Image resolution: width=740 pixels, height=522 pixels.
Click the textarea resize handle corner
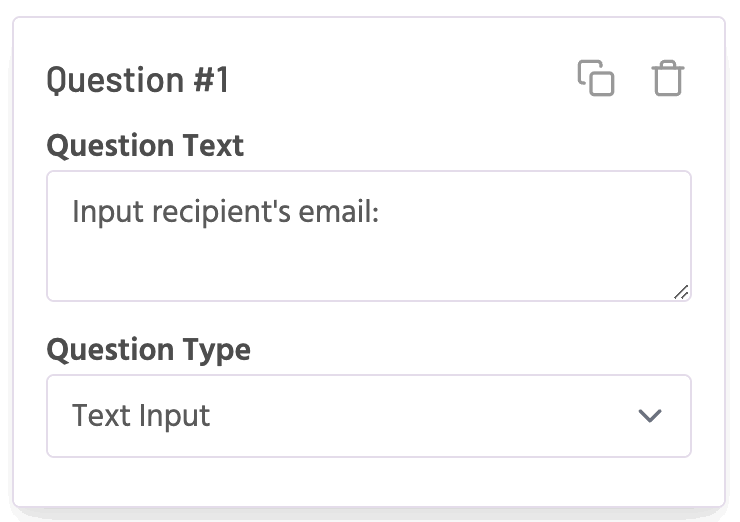(x=680, y=291)
